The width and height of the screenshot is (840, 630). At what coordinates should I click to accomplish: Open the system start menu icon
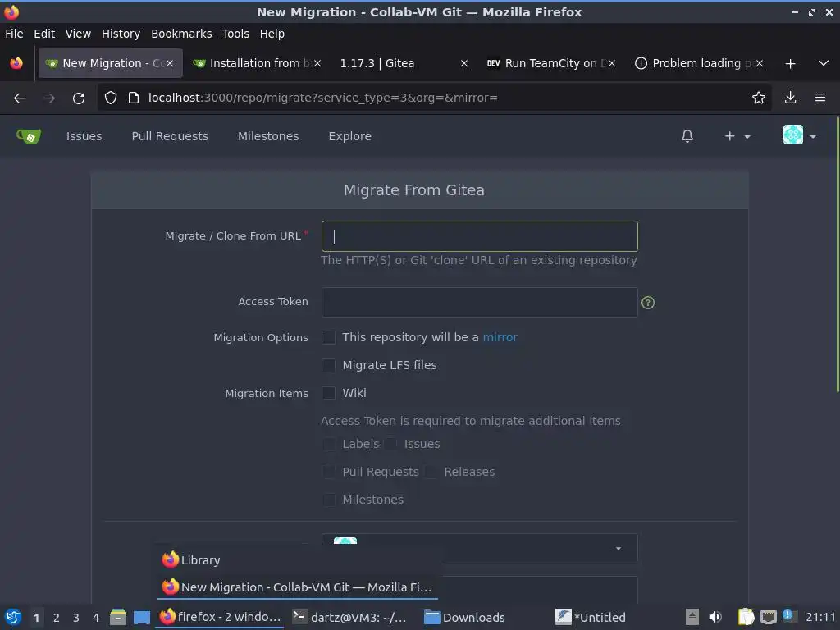(x=13, y=617)
